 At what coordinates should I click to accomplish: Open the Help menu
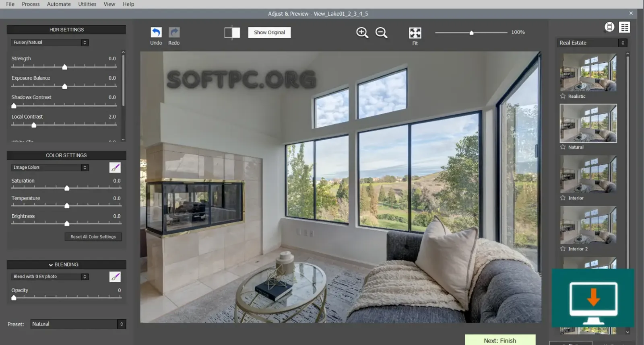[128, 4]
